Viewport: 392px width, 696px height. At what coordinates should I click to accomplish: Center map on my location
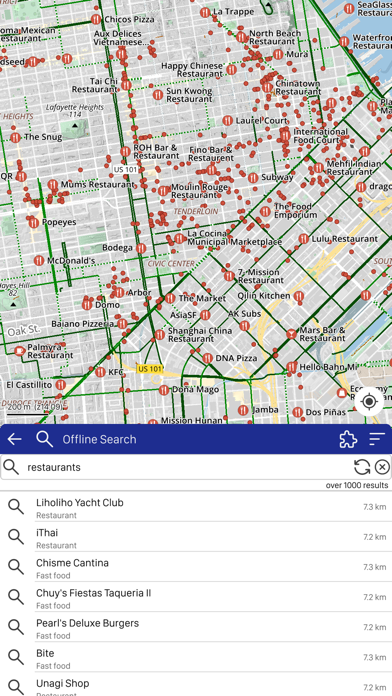pyautogui.click(x=369, y=402)
